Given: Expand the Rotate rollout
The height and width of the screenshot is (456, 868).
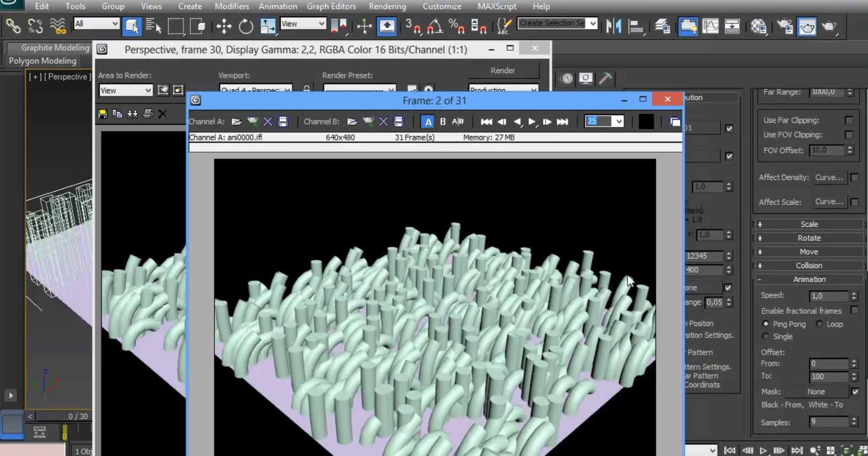Looking at the screenshot, I should point(809,238).
